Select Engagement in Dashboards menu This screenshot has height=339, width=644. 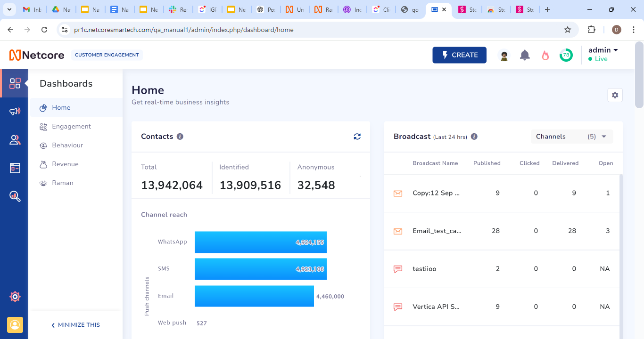(x=71, y=126)
